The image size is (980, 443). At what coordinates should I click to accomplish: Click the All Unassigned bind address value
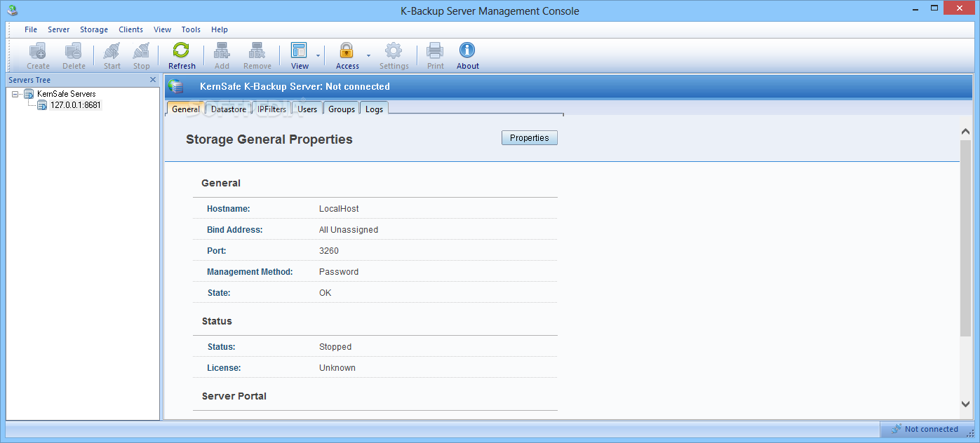349,230
